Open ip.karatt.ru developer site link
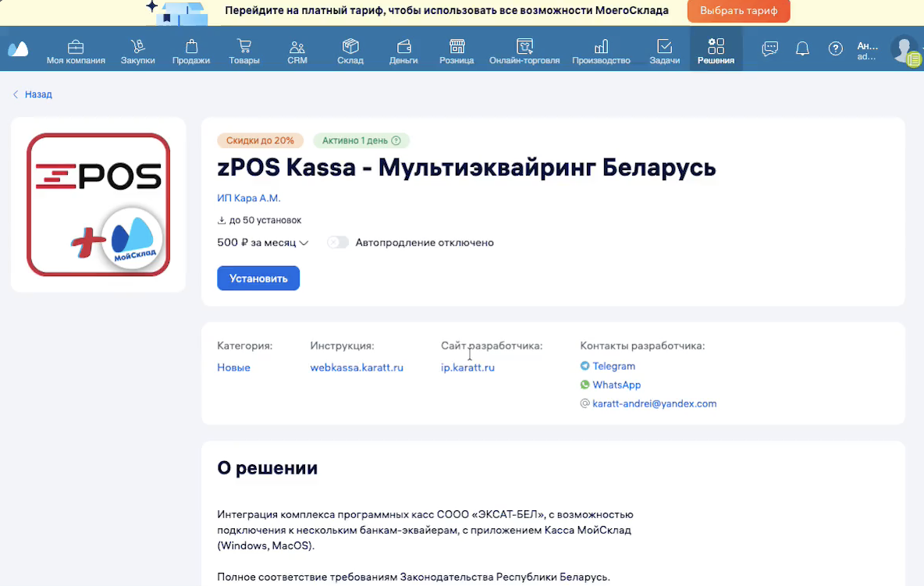924x586 pixels. click(468, 368)
